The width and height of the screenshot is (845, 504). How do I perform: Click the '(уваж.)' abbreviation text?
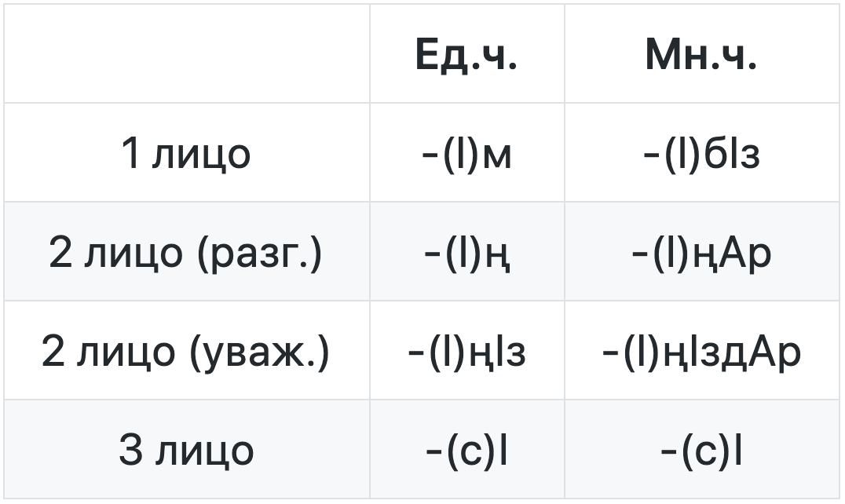[261, 352]
